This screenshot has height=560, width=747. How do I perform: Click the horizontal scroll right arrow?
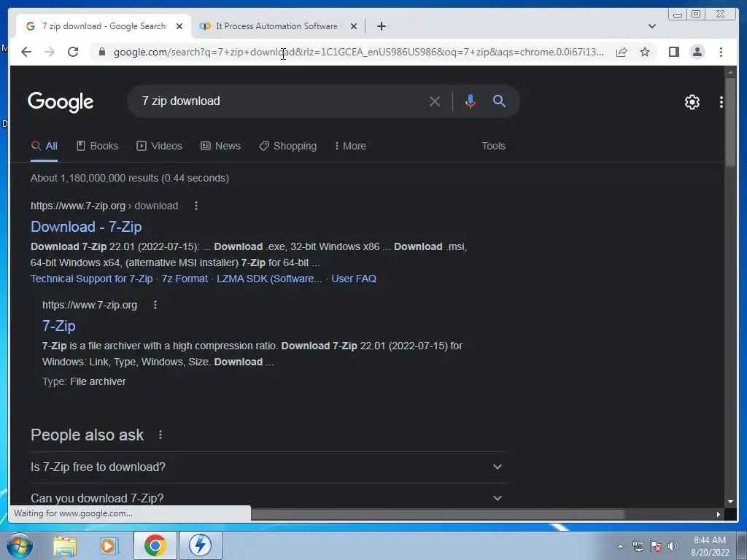tap(719, 514)
